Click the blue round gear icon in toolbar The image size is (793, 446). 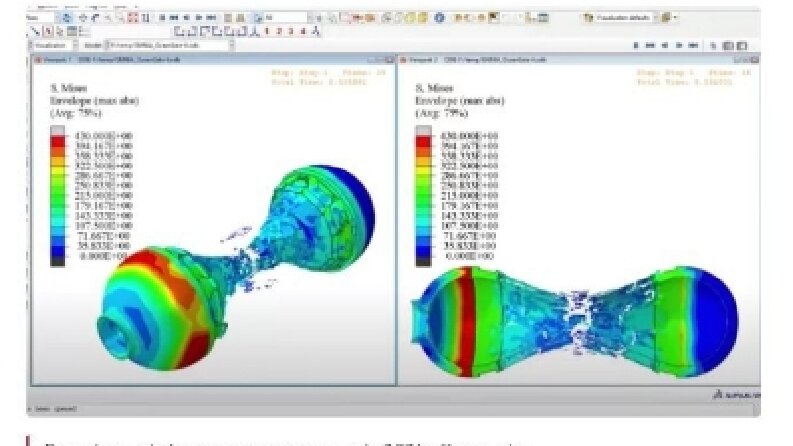click(x=439, y=18)
